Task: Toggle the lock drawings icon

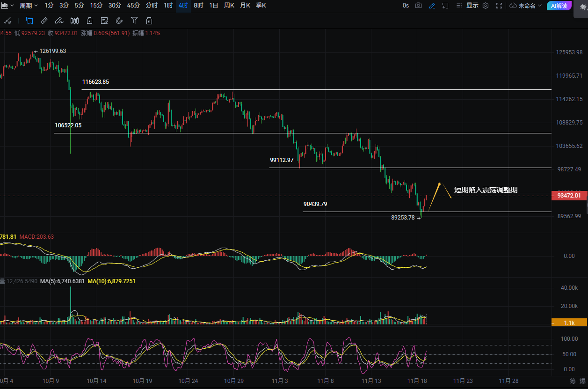Action: (89, 21)
